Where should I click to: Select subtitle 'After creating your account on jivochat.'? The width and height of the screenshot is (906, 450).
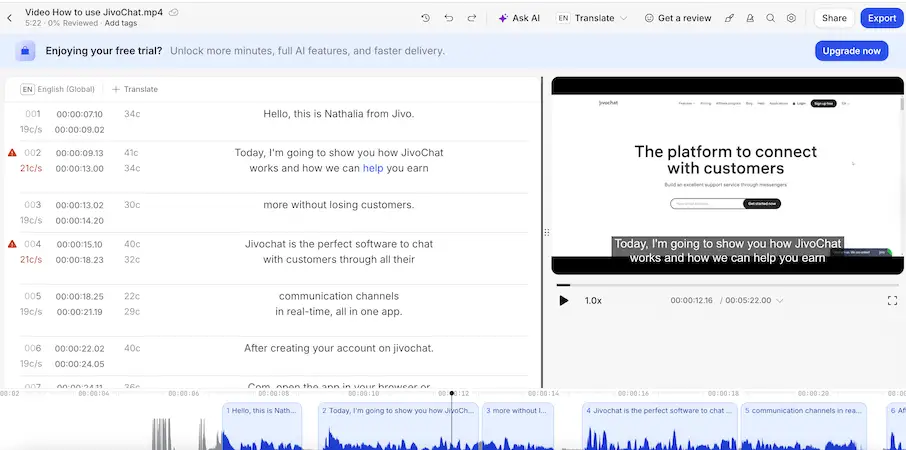(x=339, y=348)
